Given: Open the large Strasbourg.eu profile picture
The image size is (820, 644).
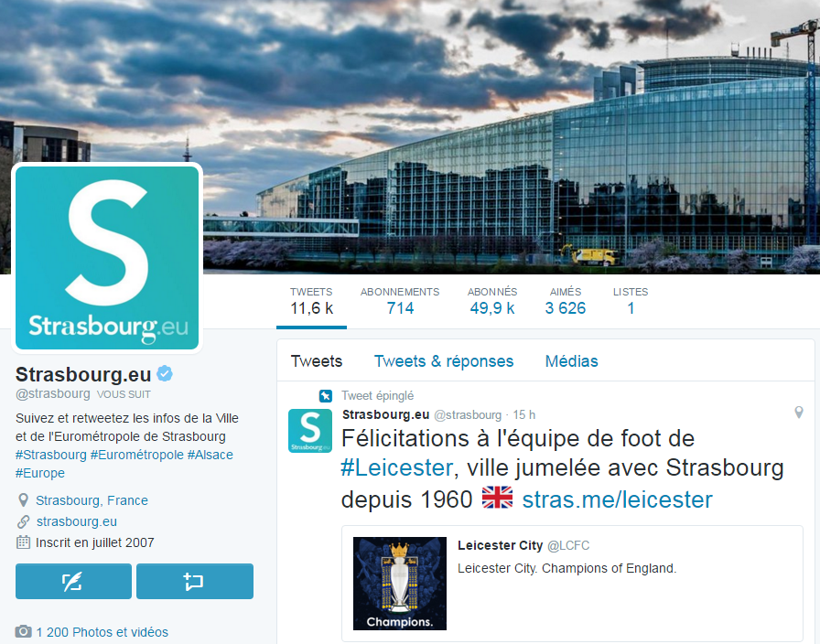Looking at the screenshot, I should pos(107,258).
